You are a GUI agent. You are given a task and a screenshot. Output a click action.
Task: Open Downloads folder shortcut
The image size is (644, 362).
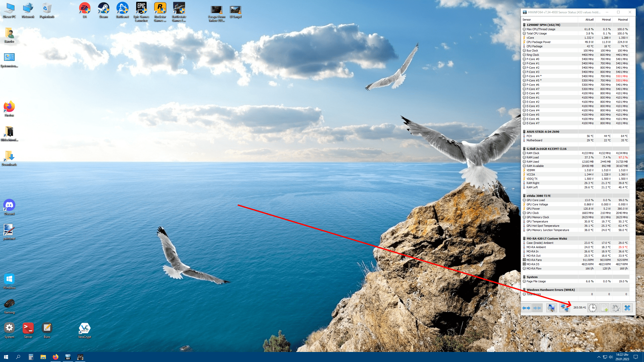click(x=9, y=158)
